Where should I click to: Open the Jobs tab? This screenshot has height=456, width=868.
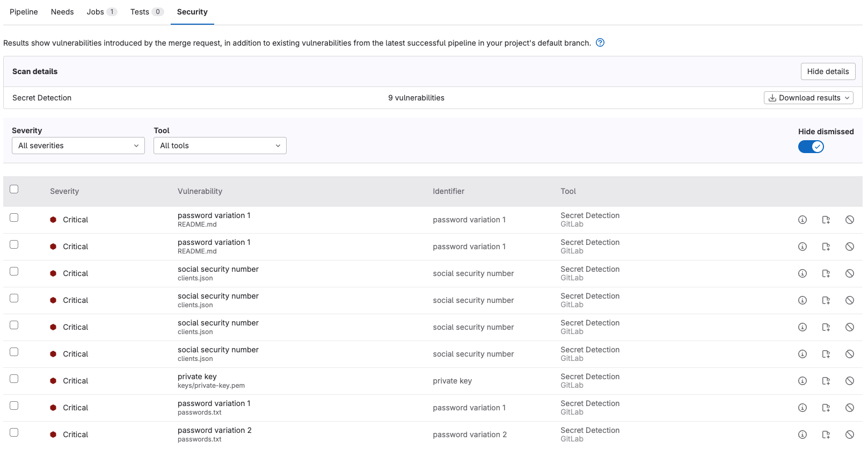[x=101, y=12]
